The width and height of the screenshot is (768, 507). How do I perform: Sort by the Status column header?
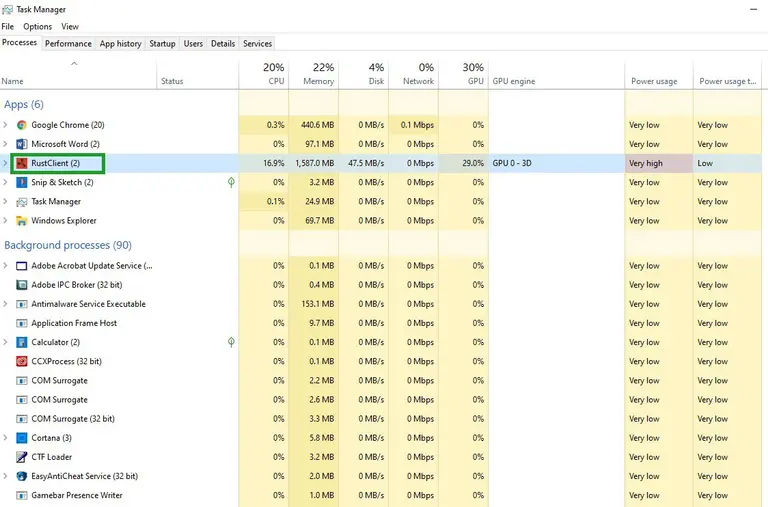tap(198, 74)
